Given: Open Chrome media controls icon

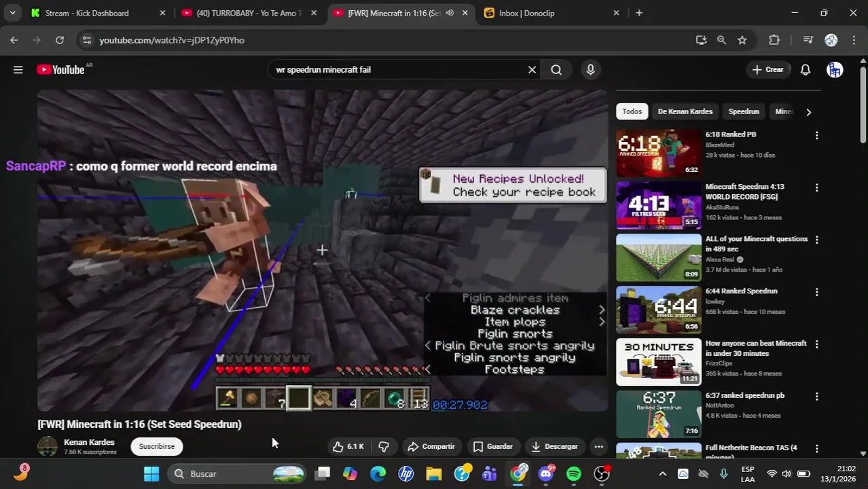Looking at the screenshot, I should (808, 40).
